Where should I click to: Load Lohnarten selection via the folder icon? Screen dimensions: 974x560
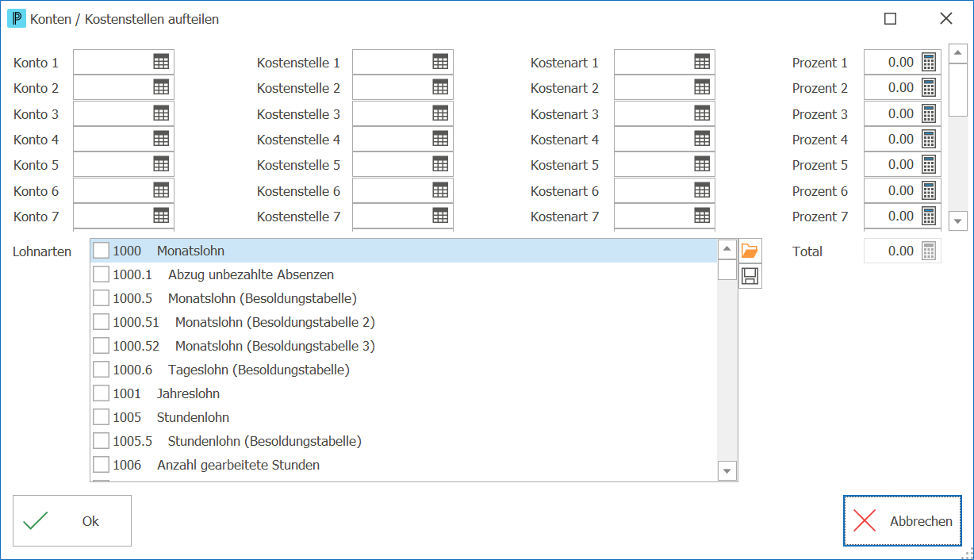point(750,251)
